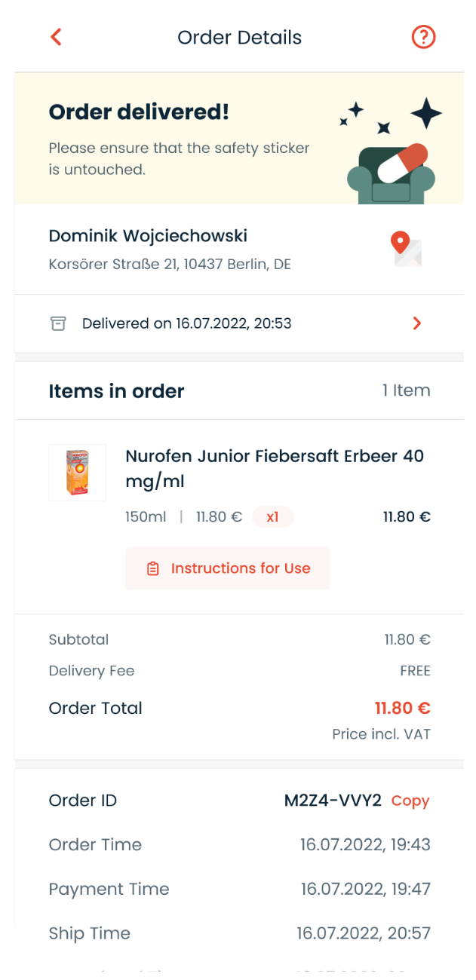The height and width of the screenshot is (980, 476).
Task: Tap the clipboard icon in Instructions button
Action: pyautogui.click(x=153, y=568)
